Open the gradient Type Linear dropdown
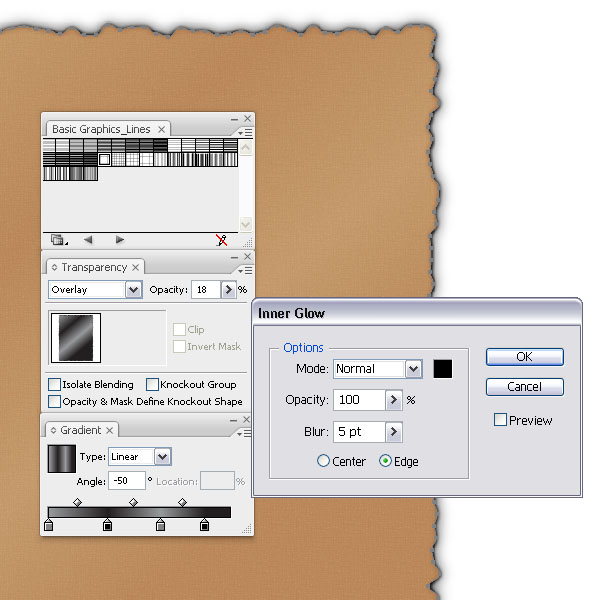 [x=162, y=457]
